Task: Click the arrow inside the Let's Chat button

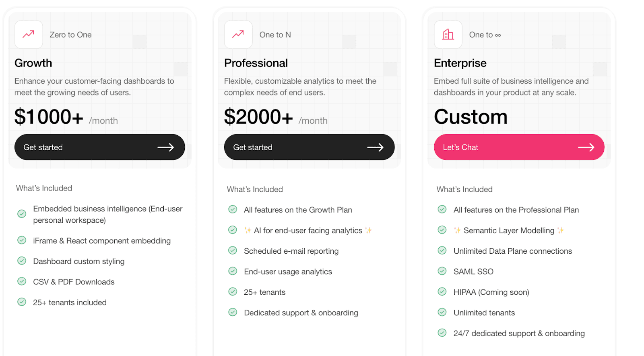Action: coord(586,147)
